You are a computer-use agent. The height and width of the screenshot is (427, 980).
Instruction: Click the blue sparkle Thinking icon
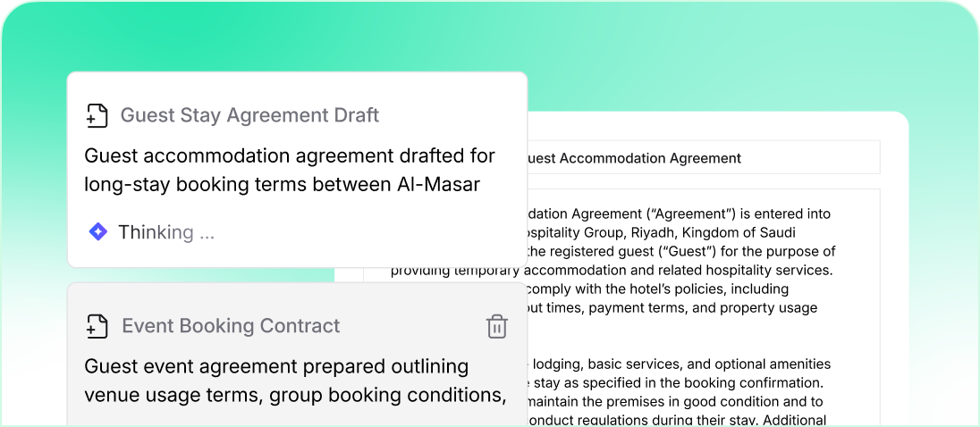(98, 232)
